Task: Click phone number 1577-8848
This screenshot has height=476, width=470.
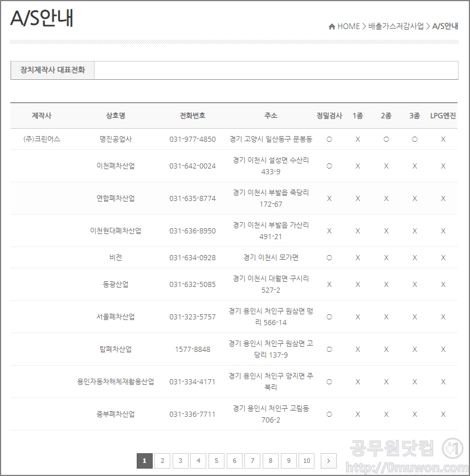Action: [x=193, y=350]
